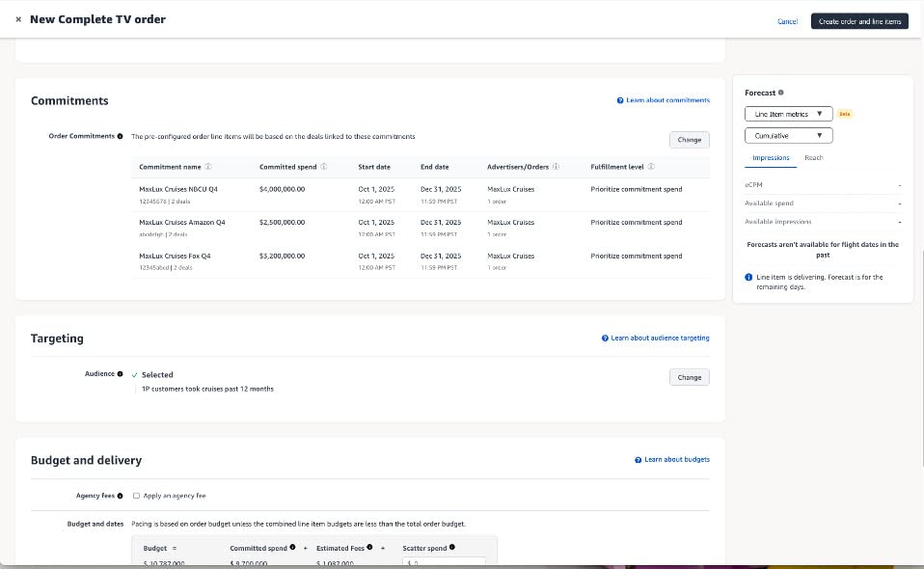Click the Scatter spend input field

point(446,562)
